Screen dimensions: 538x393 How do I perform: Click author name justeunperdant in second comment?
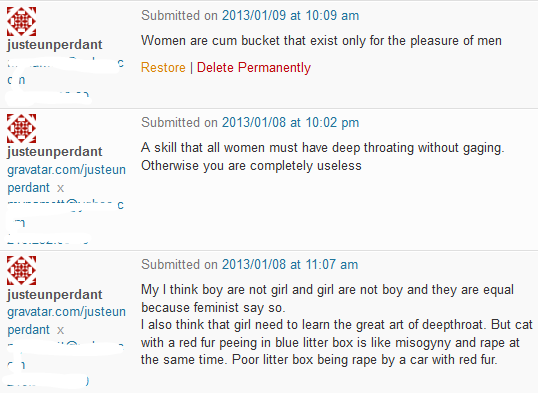coord(55,152)
